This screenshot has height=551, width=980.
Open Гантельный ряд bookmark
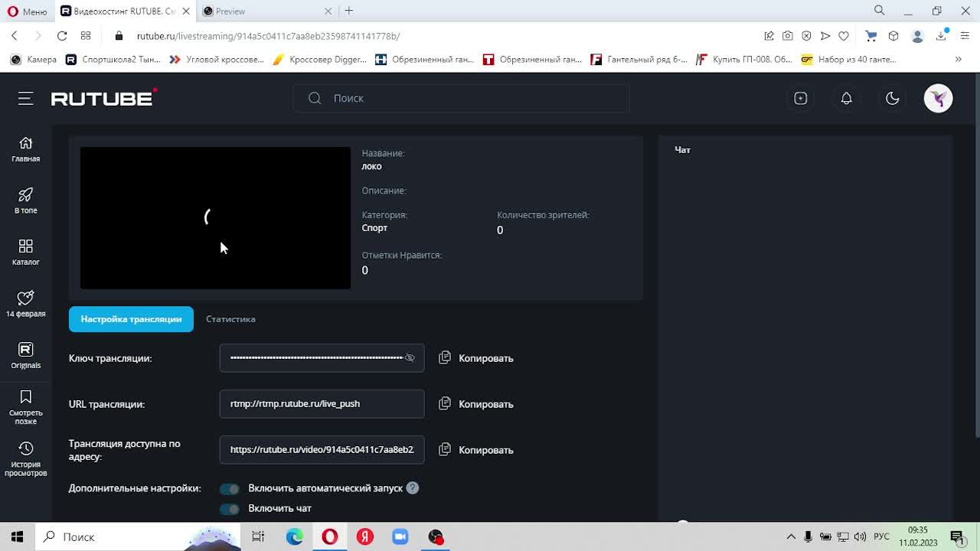(639, 59)
